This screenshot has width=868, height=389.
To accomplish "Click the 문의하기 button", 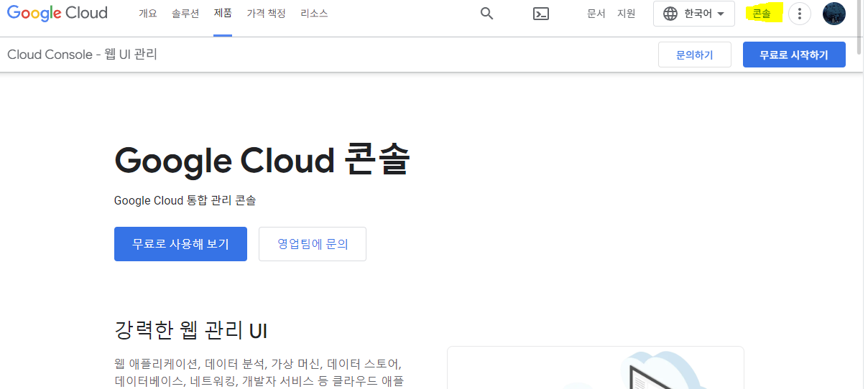I will click(695, 55).
